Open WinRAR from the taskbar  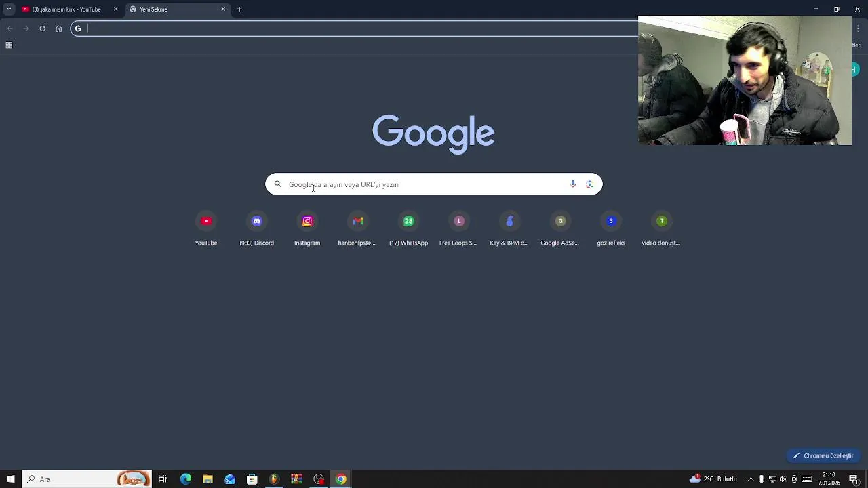[296, 479]
